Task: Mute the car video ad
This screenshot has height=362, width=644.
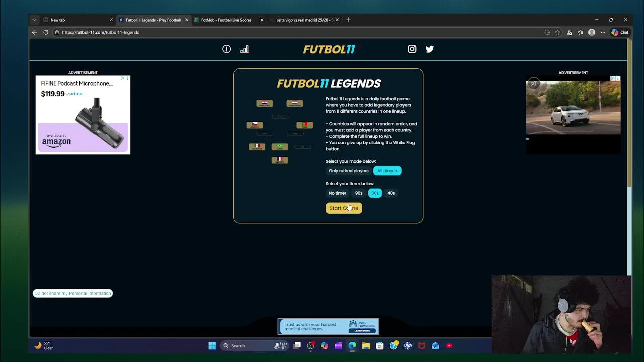Action: click(x=534, y=83)
